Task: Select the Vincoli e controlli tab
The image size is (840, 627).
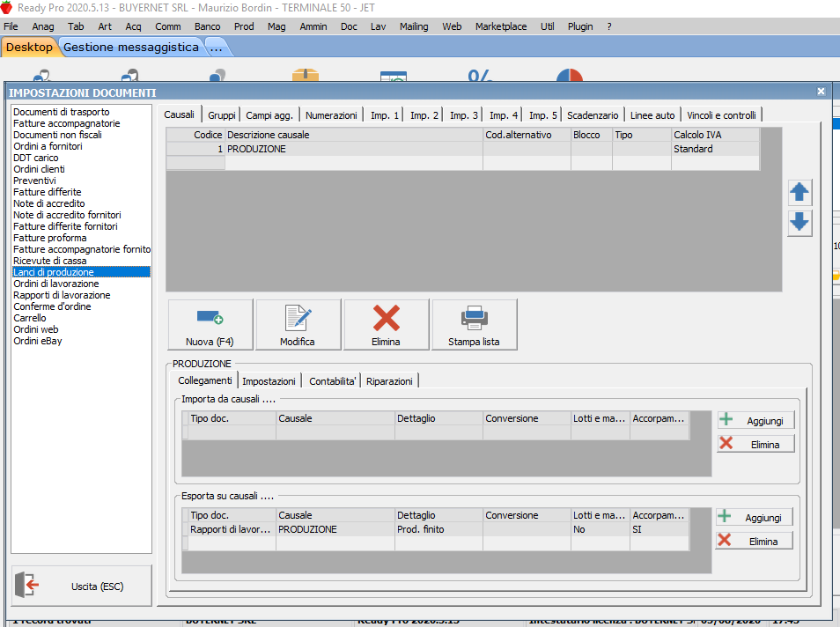Action: click(x=722, y=115)
